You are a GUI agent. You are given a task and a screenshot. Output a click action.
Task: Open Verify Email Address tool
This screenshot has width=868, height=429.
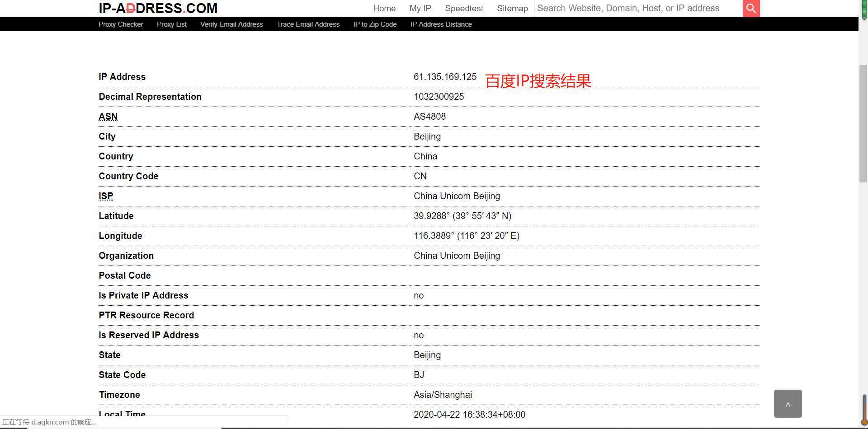pyautogui.click(x=231, y=24)
